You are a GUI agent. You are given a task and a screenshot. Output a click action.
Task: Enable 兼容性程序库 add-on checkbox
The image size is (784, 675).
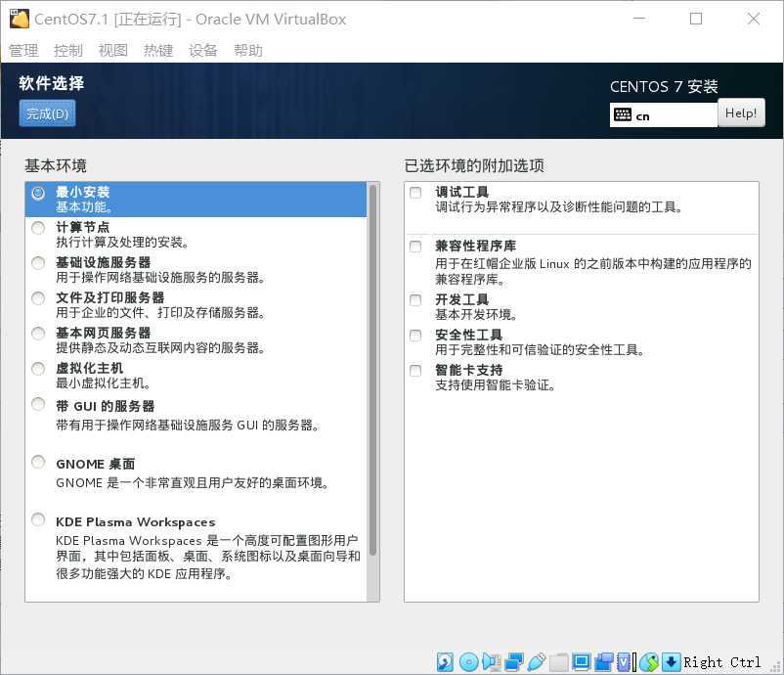415,247
